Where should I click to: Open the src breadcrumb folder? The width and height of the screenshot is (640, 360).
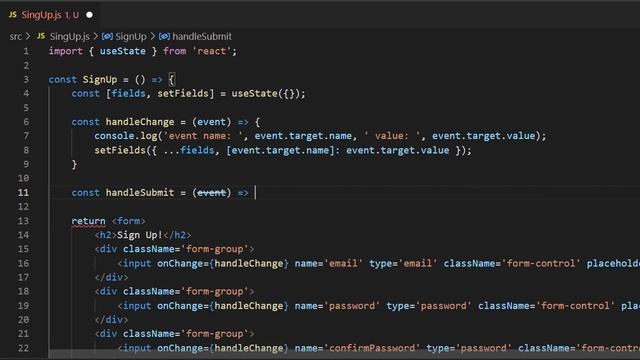pyautogui.click(x=16, y=36)
